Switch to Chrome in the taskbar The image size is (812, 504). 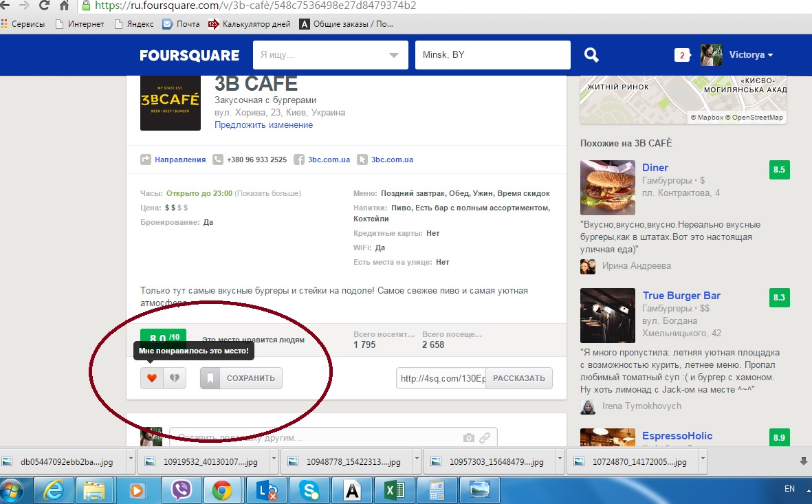click(x=223, y=490)
